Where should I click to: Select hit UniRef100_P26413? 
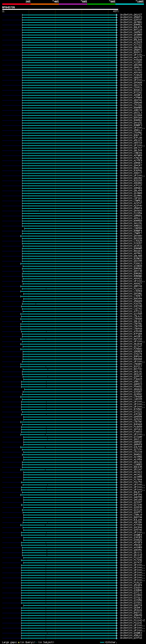pyautogui.click(x=131, y=263)
